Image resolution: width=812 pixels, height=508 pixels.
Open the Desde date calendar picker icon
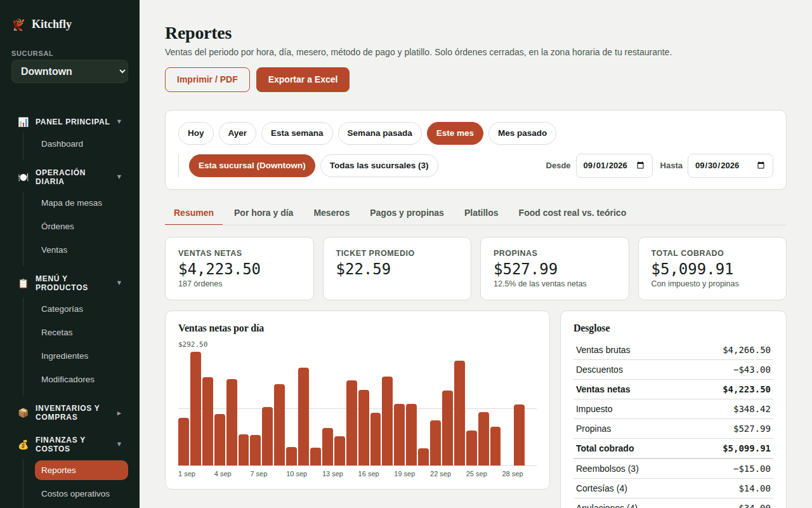641,166
